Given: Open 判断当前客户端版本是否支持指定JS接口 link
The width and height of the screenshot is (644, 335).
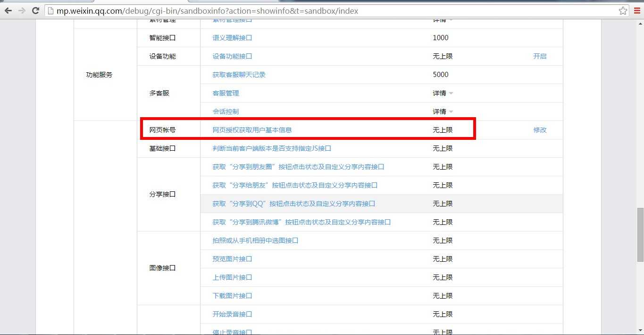Looking at the screenshot, I should click(272, 148).
